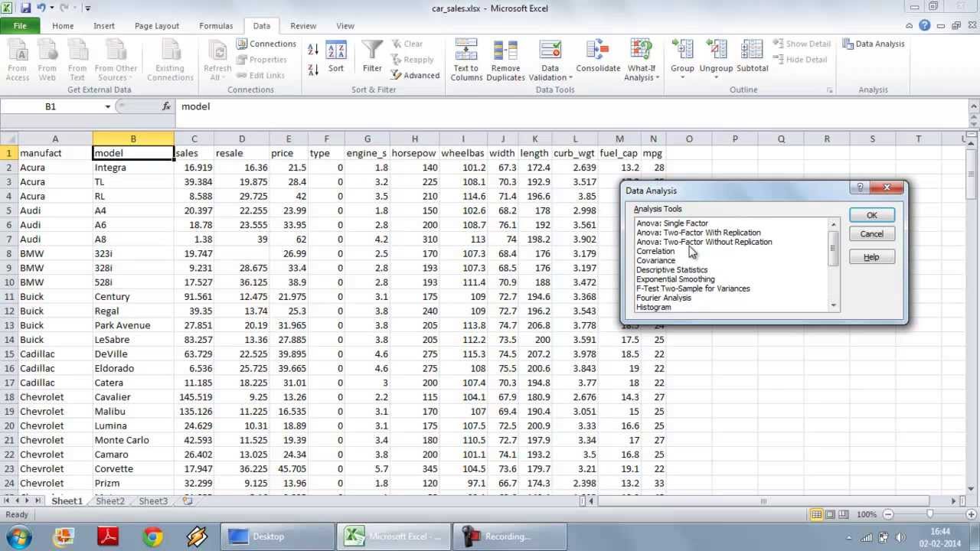
Task: Open the Page Layout tab
Action: point(157,25)
